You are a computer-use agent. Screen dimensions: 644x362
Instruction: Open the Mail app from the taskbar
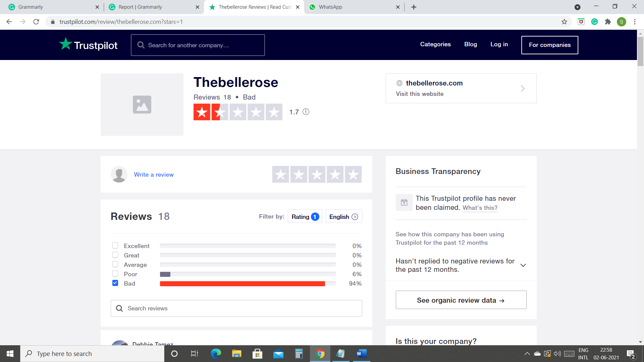(278, 354)
